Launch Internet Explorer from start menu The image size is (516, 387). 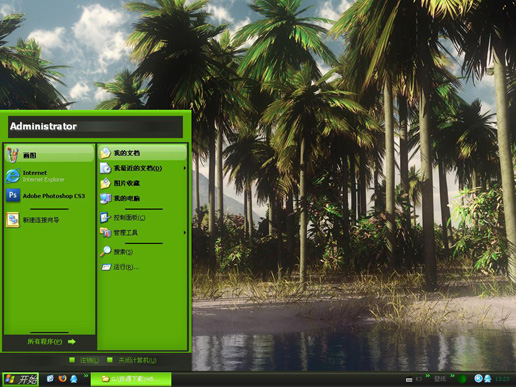click(x=50, y=176)
